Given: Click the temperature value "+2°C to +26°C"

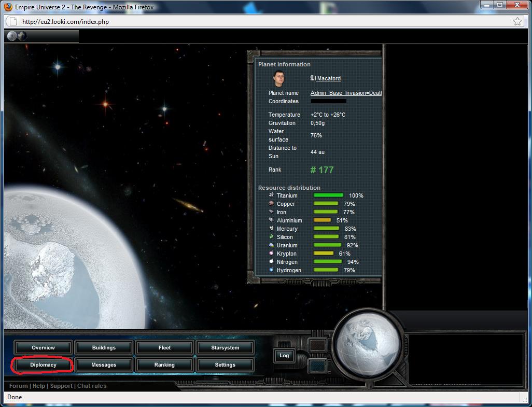Looking at the screenshot, I should 328,115.
